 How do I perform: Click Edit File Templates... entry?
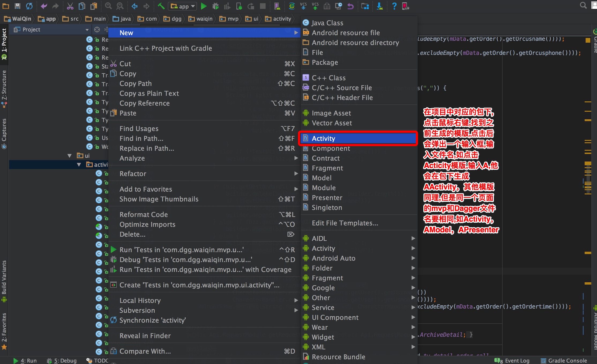pos(345,223)
